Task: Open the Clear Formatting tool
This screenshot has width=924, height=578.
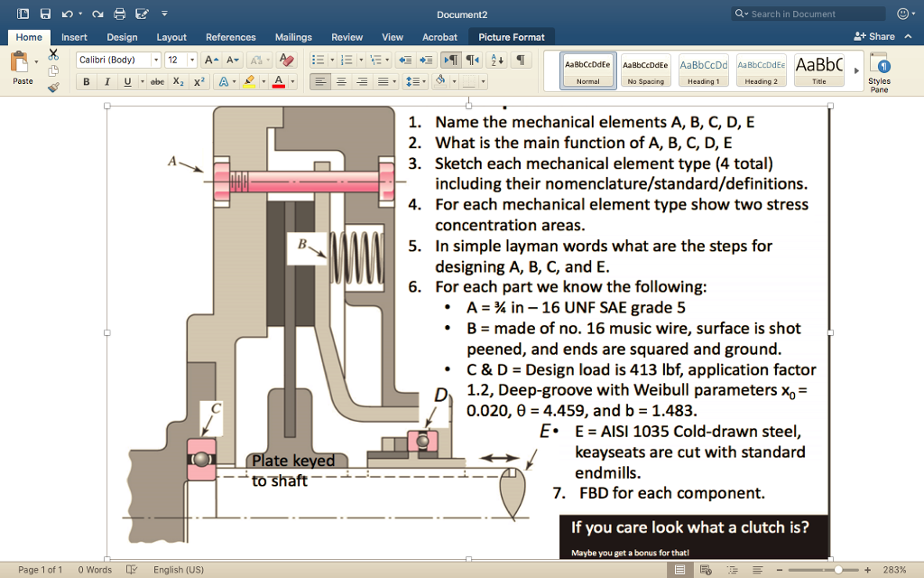Action: 286,59
